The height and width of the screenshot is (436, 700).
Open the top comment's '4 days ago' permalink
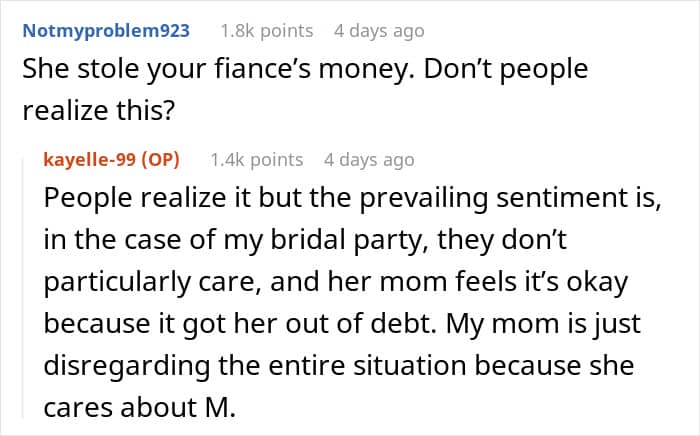point(379,31)
